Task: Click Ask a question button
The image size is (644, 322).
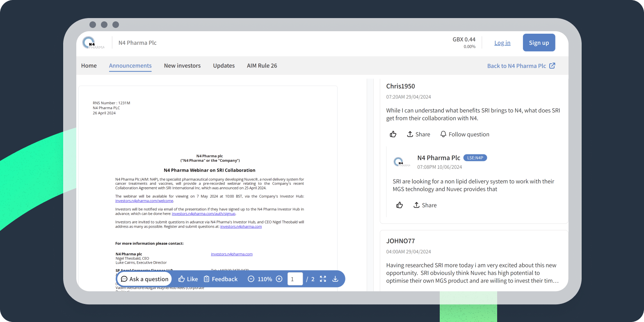Action: (x=145, y=279)
